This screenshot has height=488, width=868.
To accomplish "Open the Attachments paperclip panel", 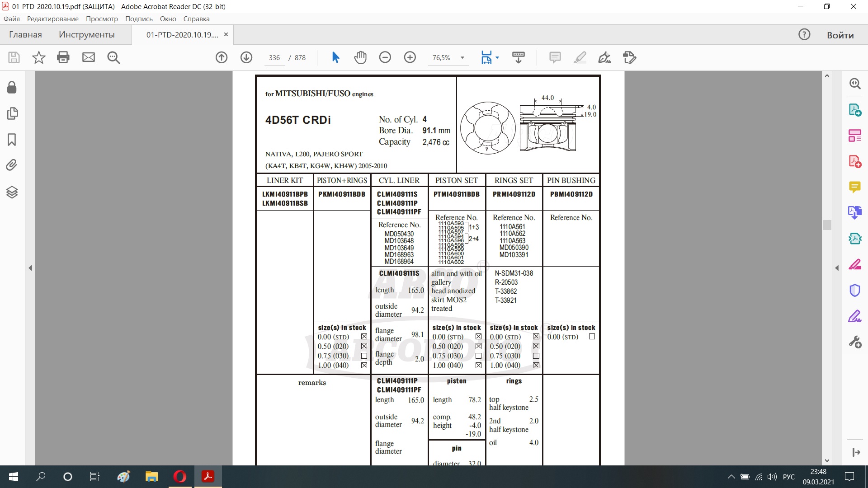I will tap(12, 165).
